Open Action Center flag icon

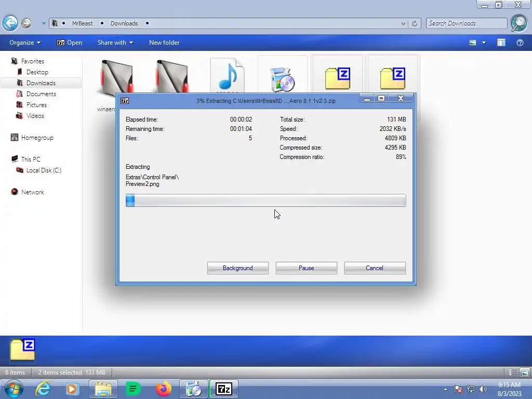click(458, 389)
